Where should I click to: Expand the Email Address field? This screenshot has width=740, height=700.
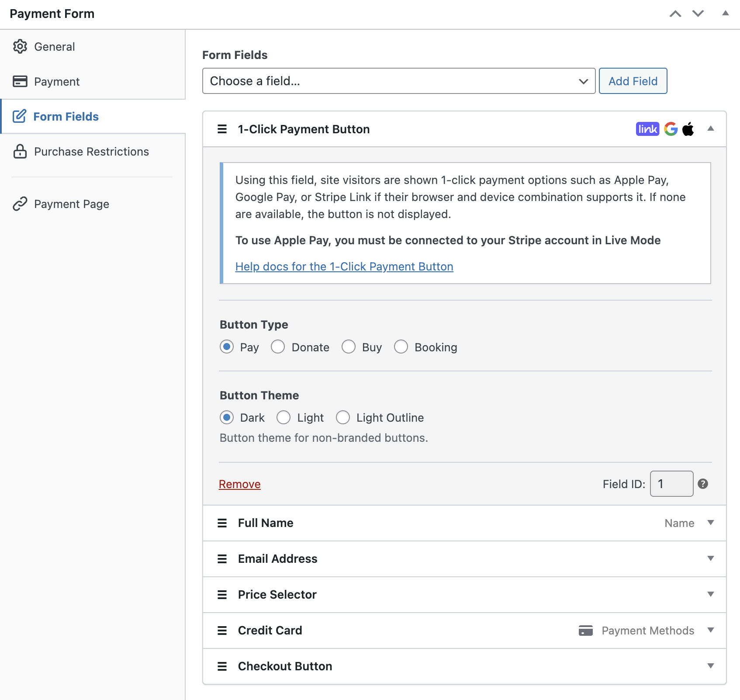711,558
